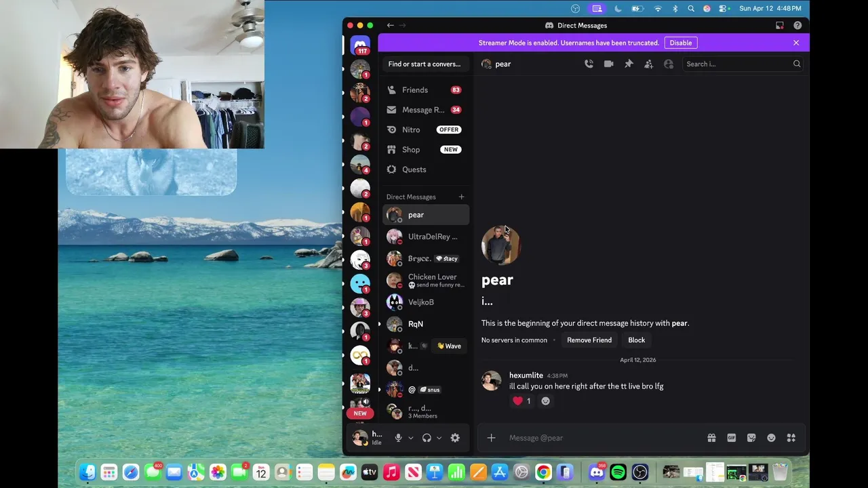Screen dimensions: 868x488
Task: Open User Settings gear icon
Action: (455, 438)
